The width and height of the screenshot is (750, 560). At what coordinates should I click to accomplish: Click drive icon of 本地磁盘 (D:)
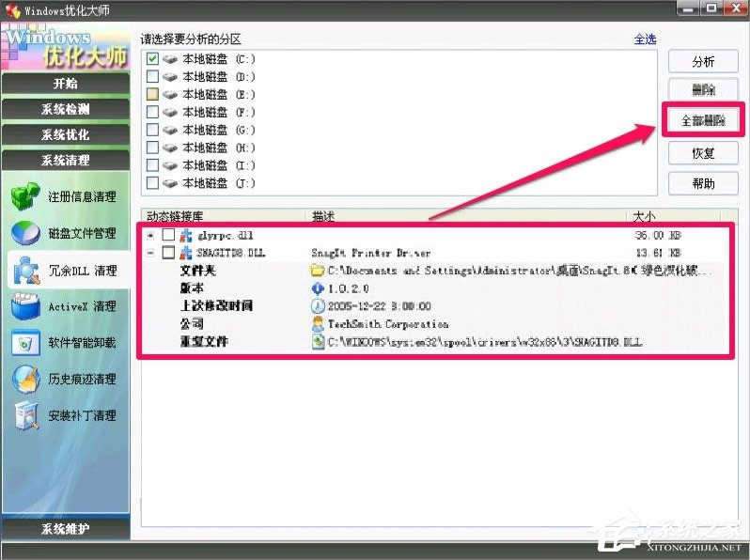tap(170, 77)
